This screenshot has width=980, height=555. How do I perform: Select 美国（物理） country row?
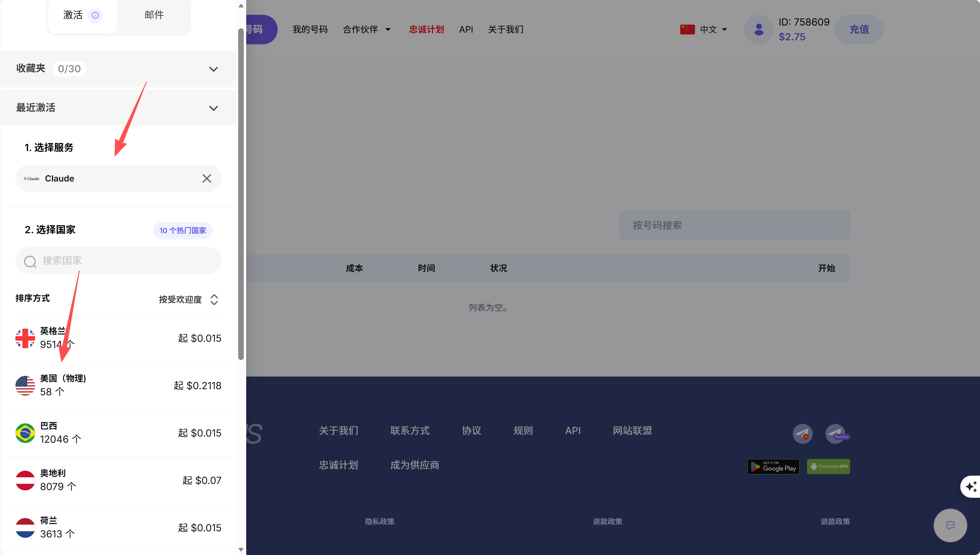(x=118, y=385)
